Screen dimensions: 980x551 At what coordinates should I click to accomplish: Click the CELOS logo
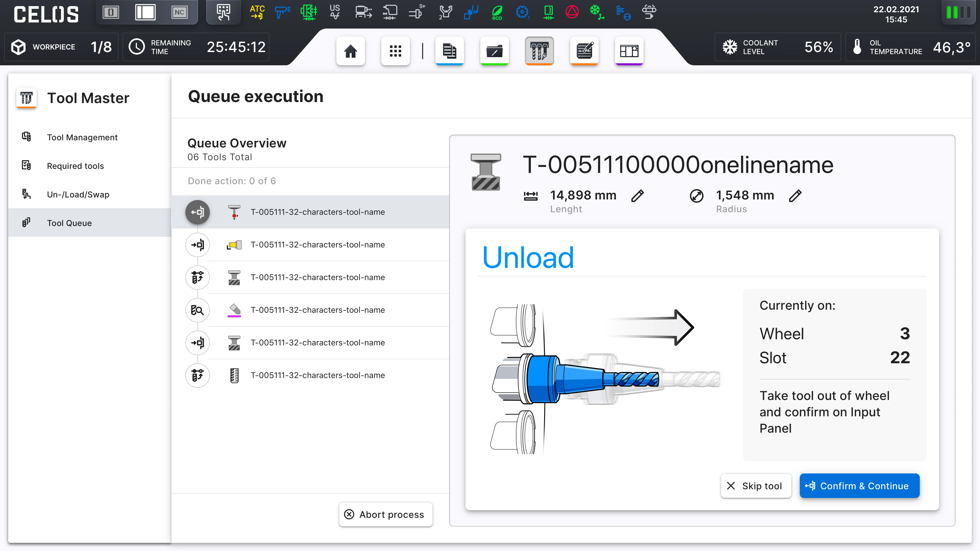[46, 14]
